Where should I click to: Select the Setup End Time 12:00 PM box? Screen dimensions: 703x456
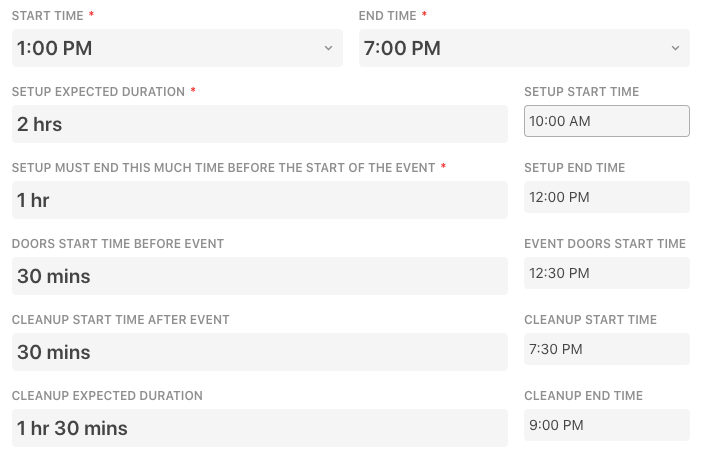pos(606,197)
